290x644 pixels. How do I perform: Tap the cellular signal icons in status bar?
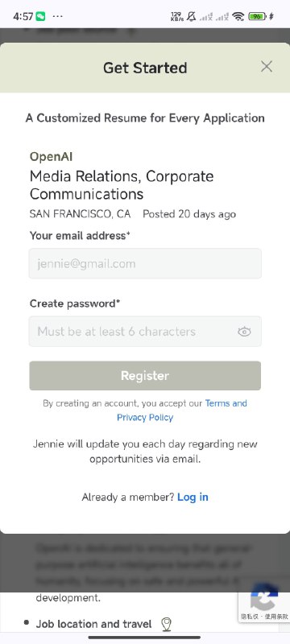click(214, 16)
